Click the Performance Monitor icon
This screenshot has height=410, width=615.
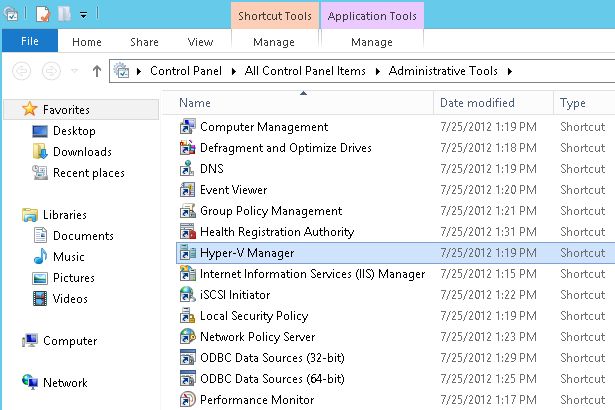[x=187, y=400]
